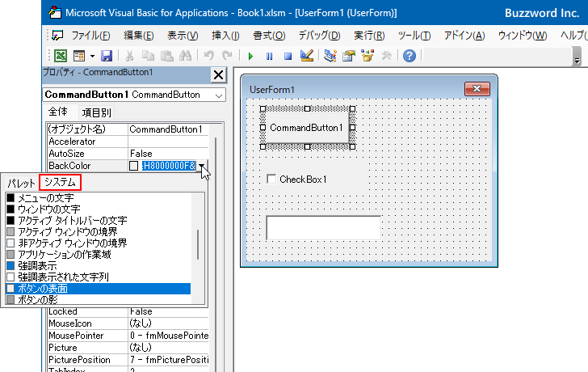Click the Copy icon in toolbar
The width and height of the screenshot is (588, 372).
[148, 56]
